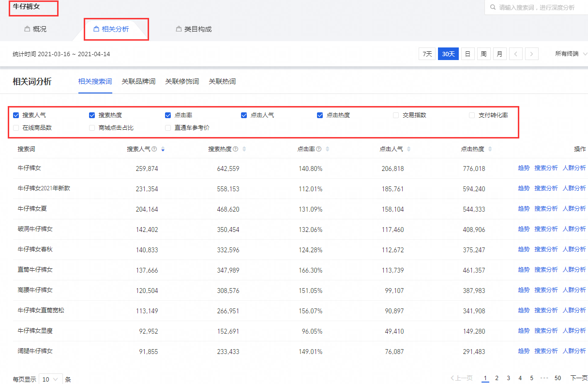Open 人群分析 for 牛仔裤女夏

[574, 209]
